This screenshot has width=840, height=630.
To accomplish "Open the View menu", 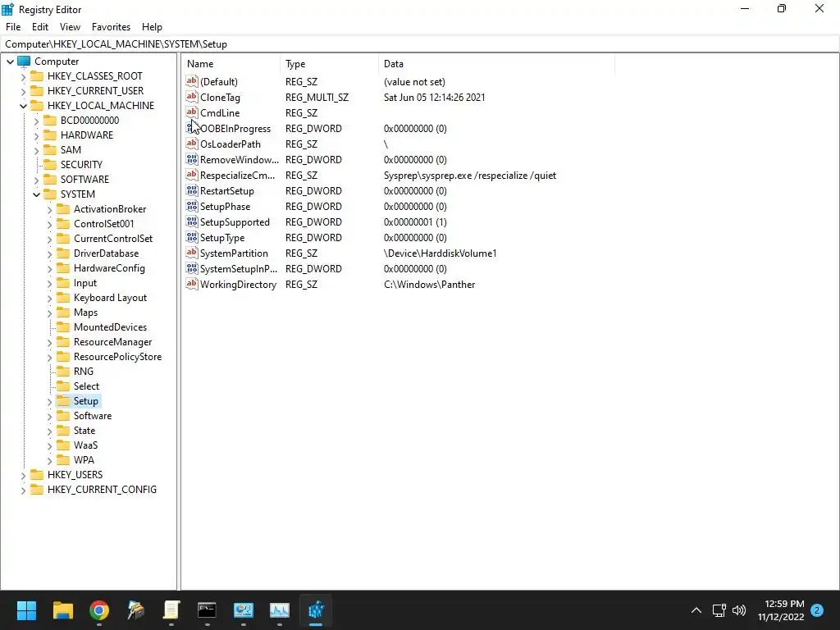I will click(71, 27).
